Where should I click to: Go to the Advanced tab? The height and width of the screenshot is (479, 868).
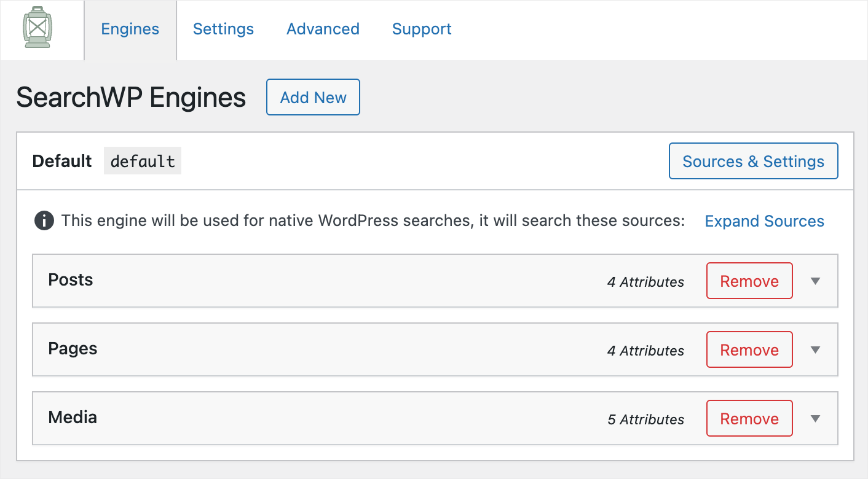(323, 29)
